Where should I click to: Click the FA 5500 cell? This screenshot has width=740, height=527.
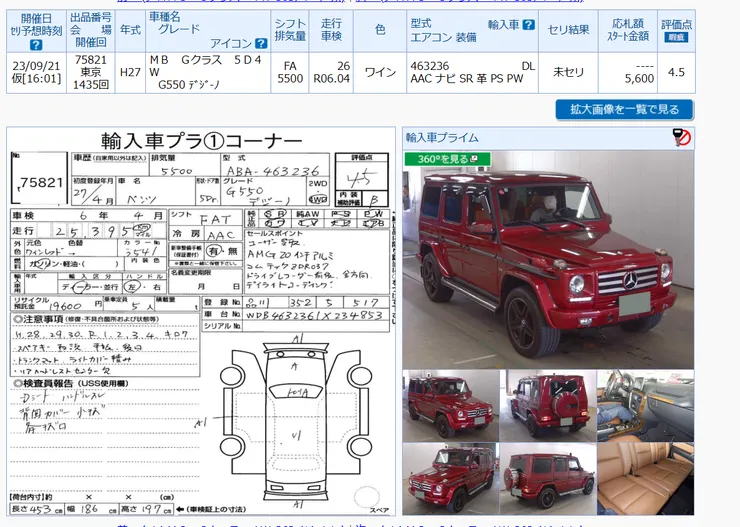[290, 72]
